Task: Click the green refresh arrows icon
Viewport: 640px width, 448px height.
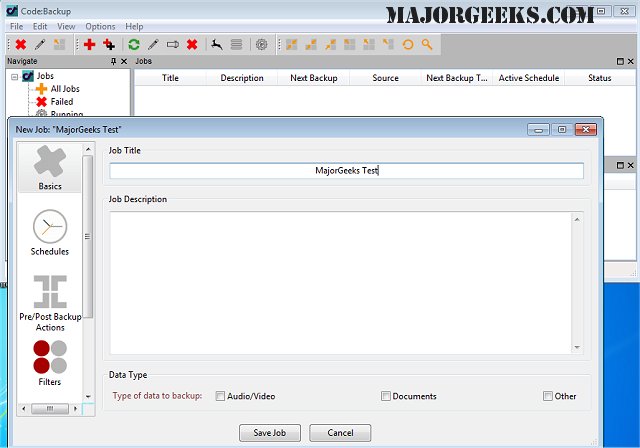Action: point(134,44)
